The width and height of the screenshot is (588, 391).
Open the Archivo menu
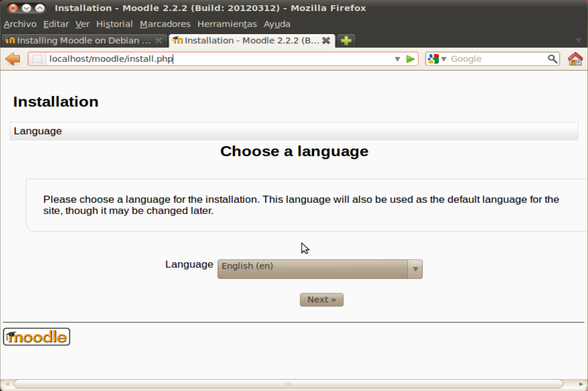click(x=20, y=24)
